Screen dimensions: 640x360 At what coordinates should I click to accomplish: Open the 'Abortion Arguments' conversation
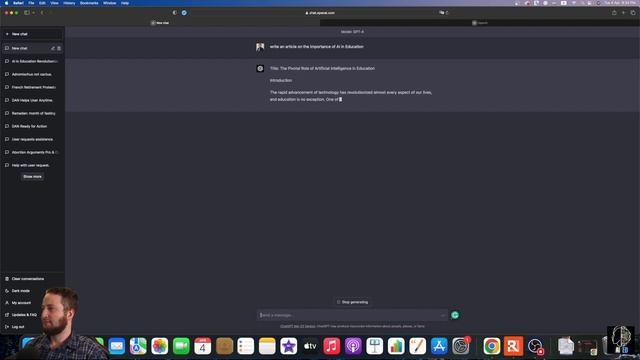33,152
